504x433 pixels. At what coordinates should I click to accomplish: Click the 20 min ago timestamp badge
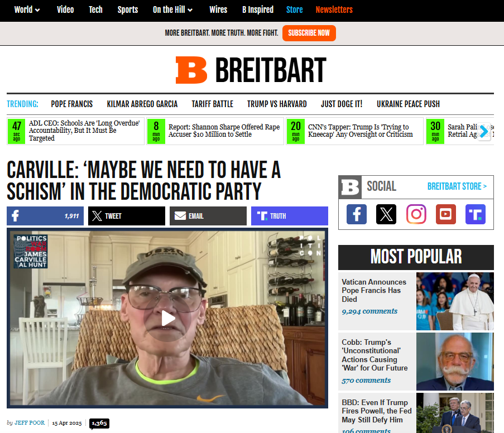point(296,131)
